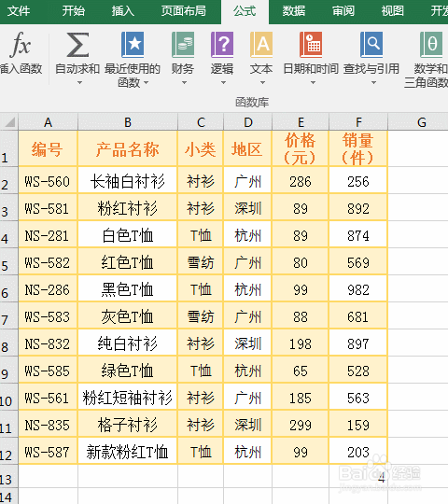Open the Lookup and Reference magnifier icon
The width and height of the screenshot is (448, 504).
click(x=371, y=45)
